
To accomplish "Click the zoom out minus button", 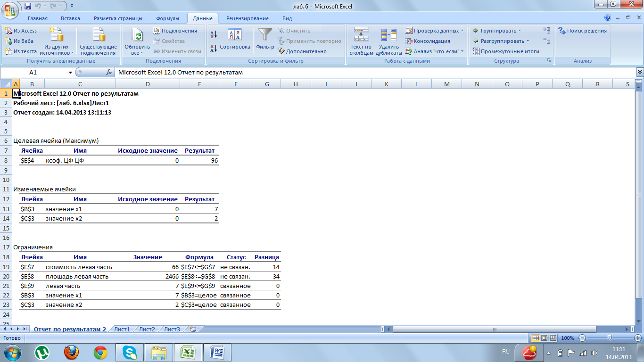I will click(x=582, y=338).
